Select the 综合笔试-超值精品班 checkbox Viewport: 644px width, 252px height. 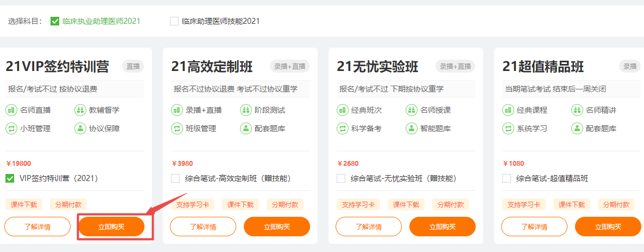[507, 178]
